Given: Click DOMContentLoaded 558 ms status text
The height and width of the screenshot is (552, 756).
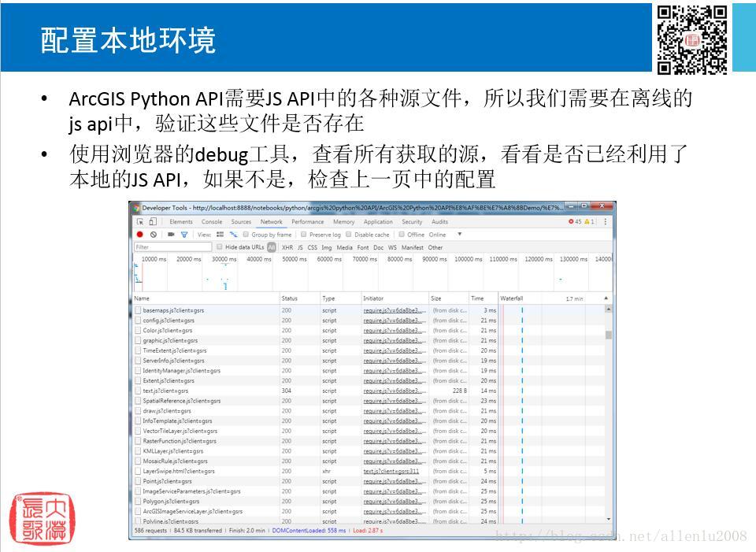Looking at the screenshot, I should pos(309,530).
